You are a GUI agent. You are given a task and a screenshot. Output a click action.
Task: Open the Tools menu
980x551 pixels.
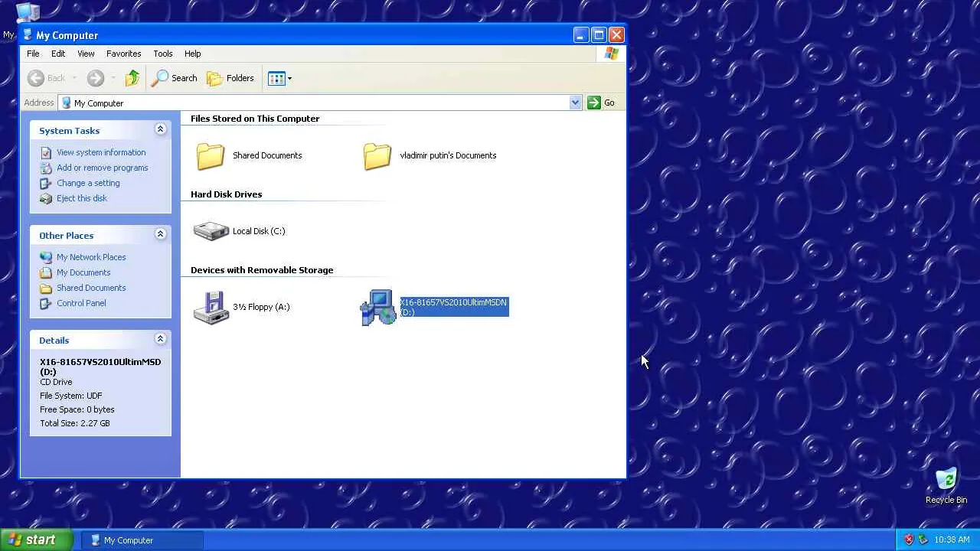pos(163,54)
